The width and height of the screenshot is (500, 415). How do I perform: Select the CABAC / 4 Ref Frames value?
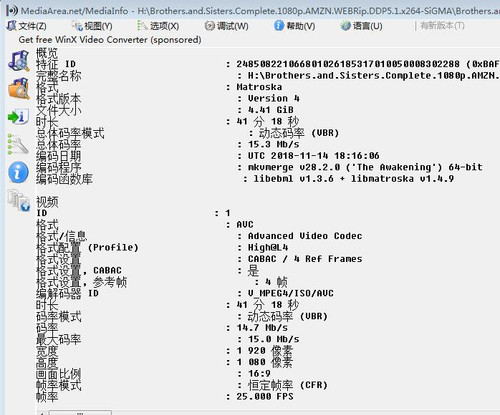point(305,259)
